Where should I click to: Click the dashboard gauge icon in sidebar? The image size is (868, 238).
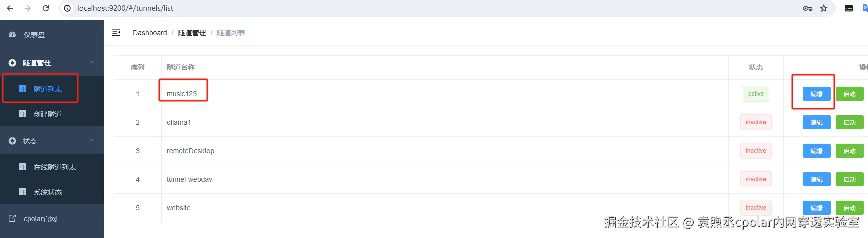tap(12, 35)
